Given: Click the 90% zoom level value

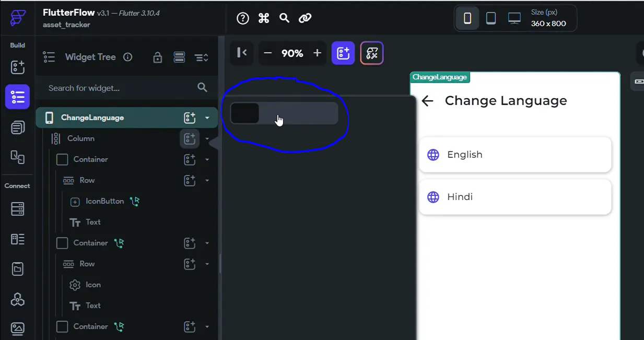Looking at the screenshot, I should click(292, 53).
